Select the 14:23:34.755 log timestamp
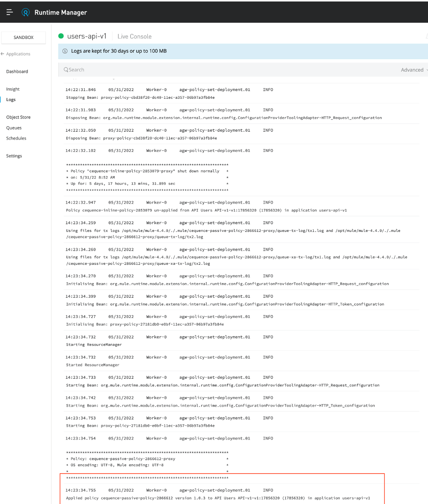428x504 pixels. point(80,490)
